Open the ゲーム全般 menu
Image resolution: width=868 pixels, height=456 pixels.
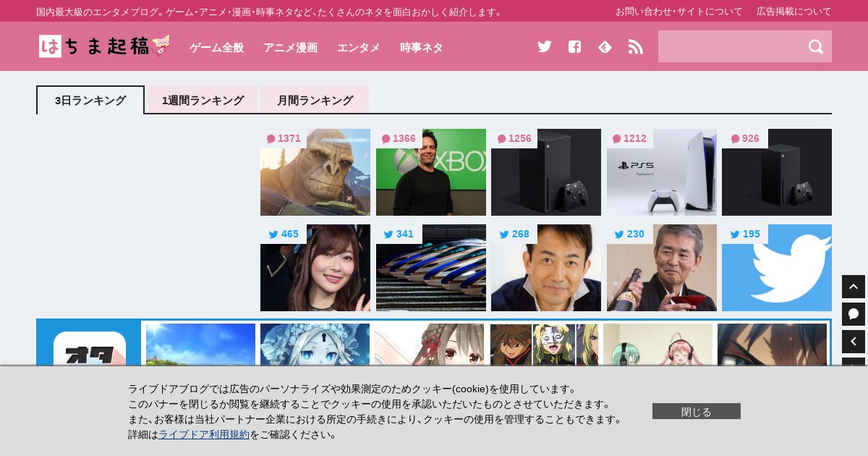(x=216, y=47)
